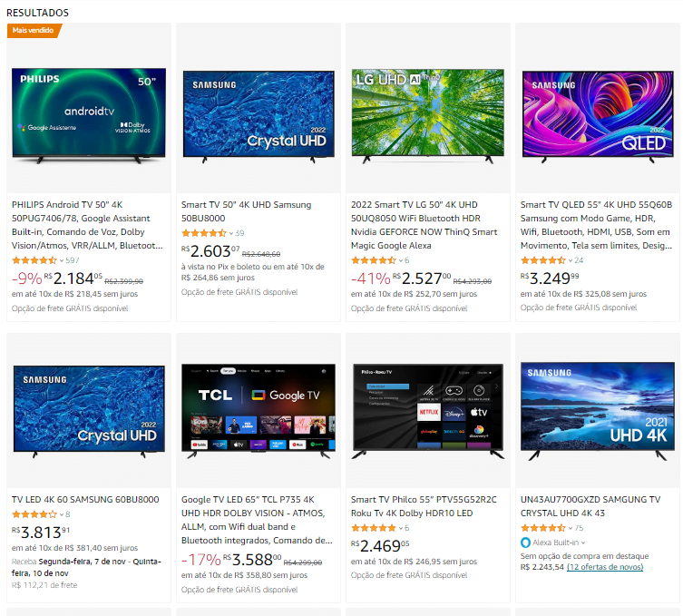Click the R$4.299,00 struck-through price
Viewport: 683px width, 616px height.
click(303, 562)
